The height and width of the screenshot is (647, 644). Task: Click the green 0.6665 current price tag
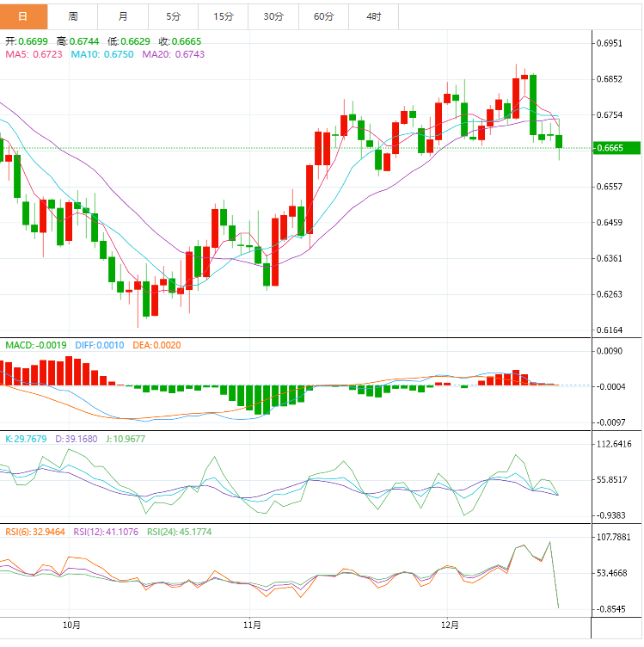(x=616, y=148)
